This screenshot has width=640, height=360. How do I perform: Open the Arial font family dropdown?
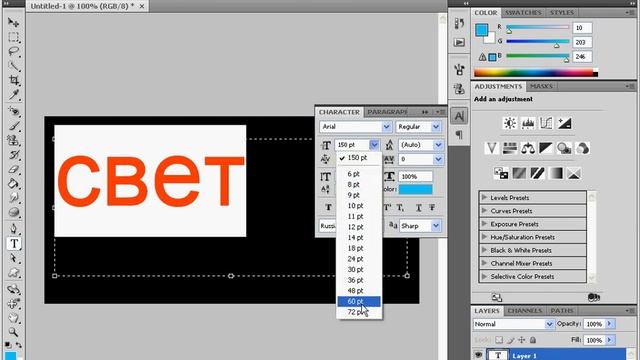(387, 127)
